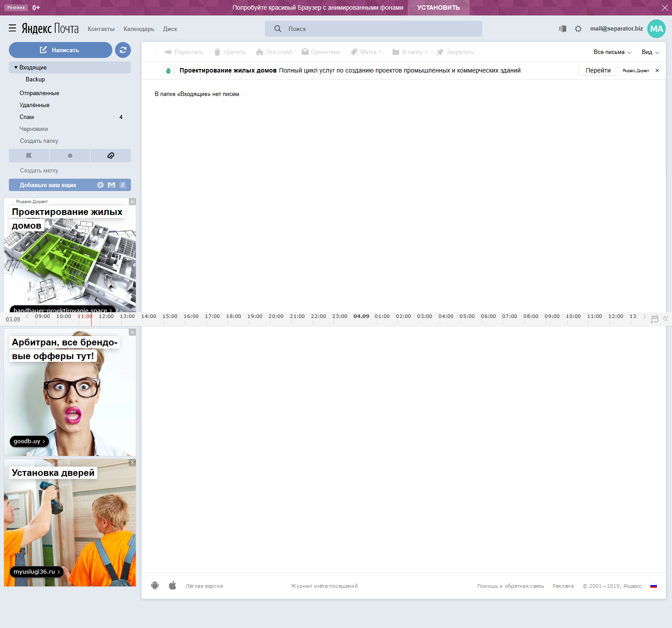Click Добавьте ваш ящик button
Viewport: 672px width, 628px height.
click(x=70, y=185)
